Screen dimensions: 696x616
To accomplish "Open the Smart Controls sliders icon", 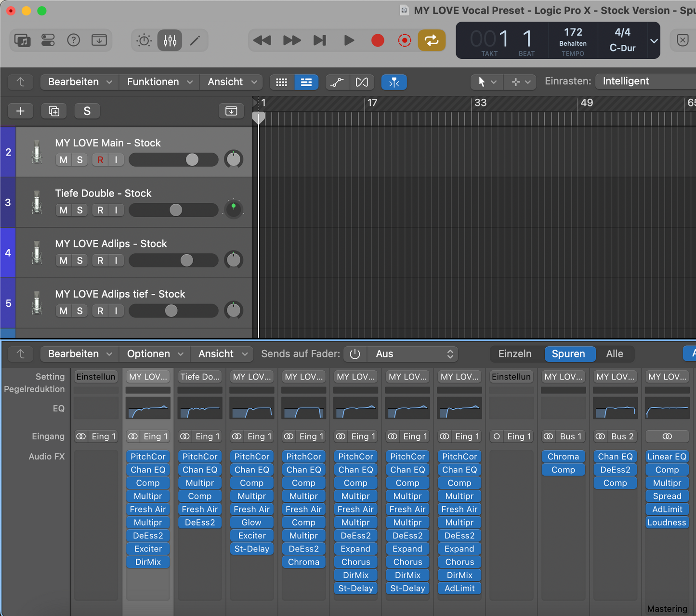I will click(x=170, y=40).
